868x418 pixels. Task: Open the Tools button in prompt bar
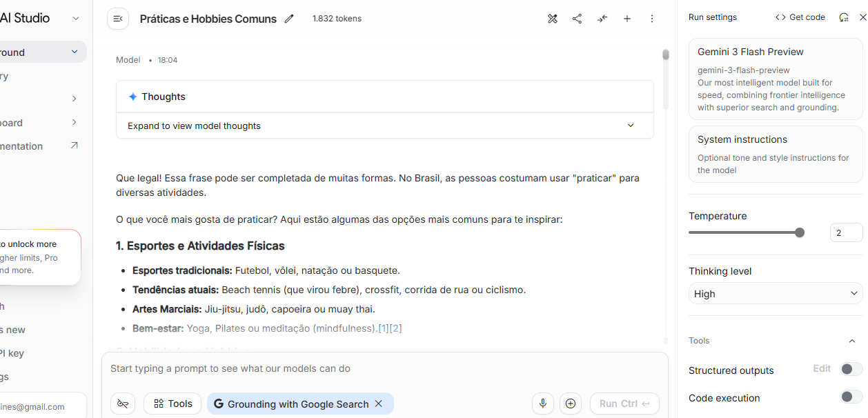pyautogui.click(x=172, y=404)
